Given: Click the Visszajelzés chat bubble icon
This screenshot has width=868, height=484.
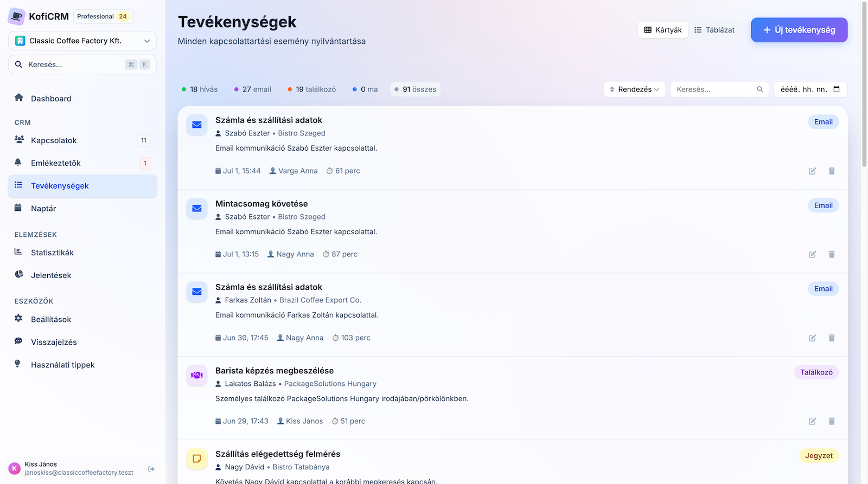Looking at the screenshot, I should tap(18, 341).
